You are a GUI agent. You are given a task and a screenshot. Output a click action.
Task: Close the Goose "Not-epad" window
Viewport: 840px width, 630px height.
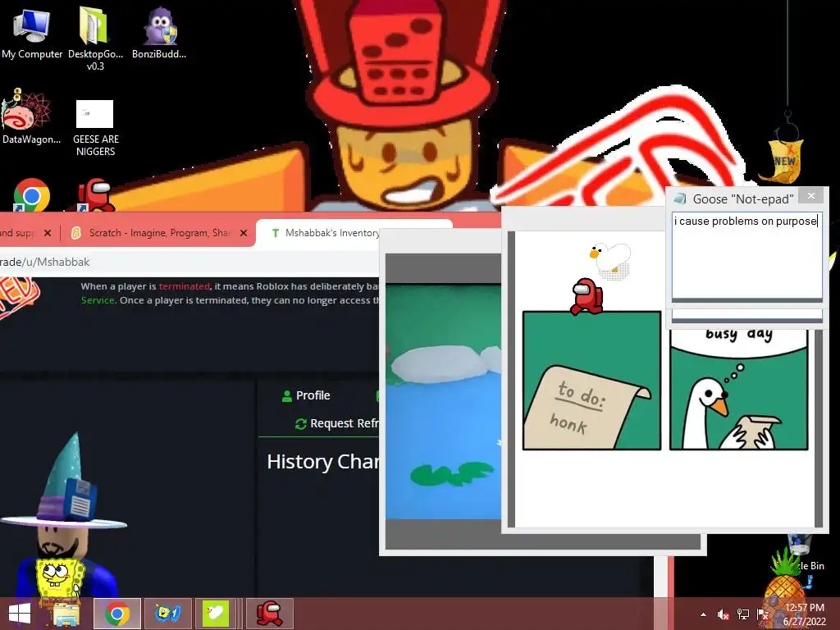(811, 196)
